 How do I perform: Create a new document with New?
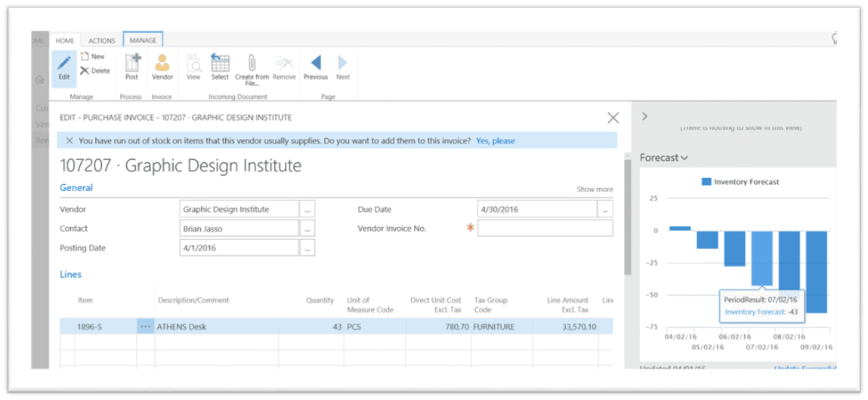92,57
